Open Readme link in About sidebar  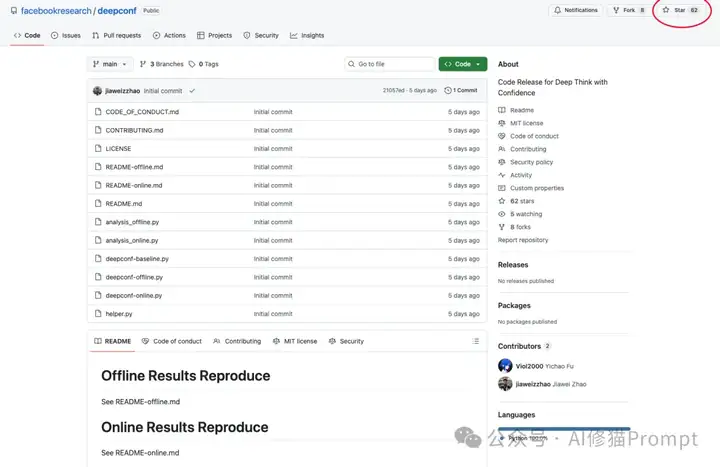[x=522, y=110]
